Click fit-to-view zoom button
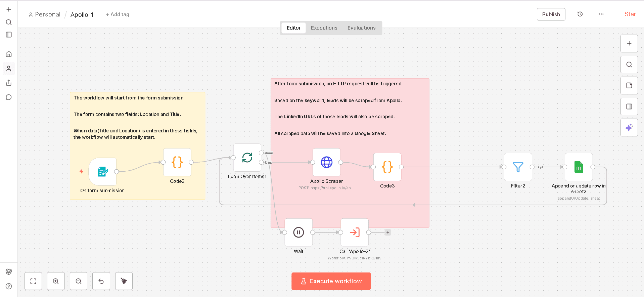The width and height of the screenshot is (644, 297). [x=33, y=281]
